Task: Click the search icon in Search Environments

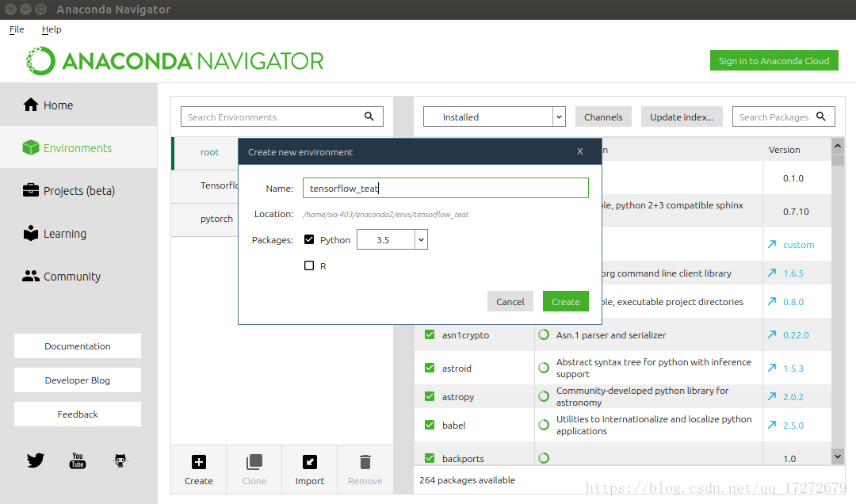Action: point(369,116)
